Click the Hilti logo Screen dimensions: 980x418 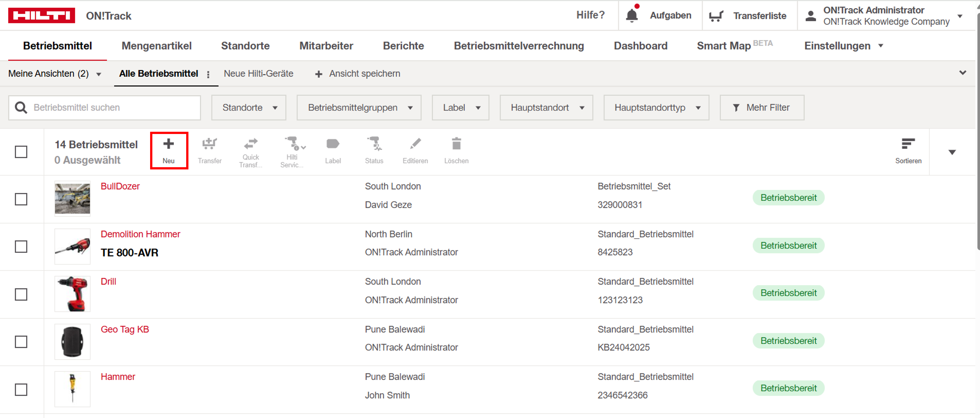pos(41,16)
